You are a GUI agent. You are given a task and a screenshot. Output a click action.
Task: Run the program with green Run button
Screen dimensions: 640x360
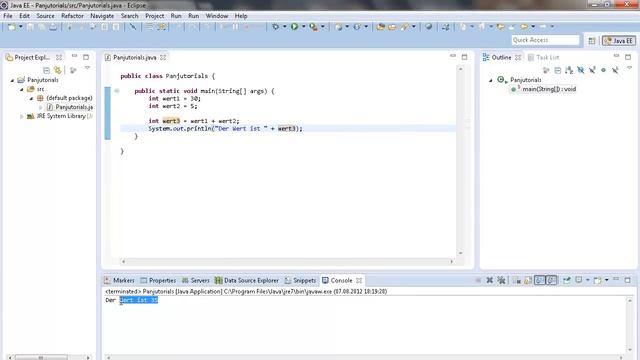(294, 27)
